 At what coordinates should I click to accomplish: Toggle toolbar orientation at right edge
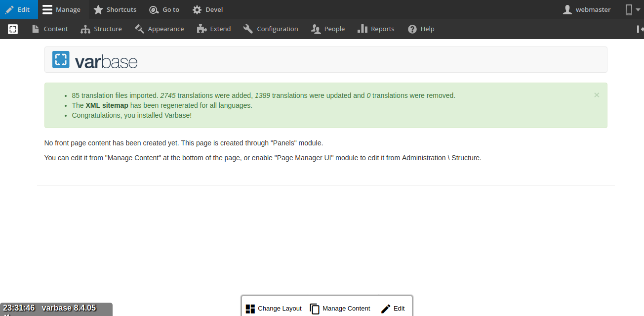click(x=640, y=29)
